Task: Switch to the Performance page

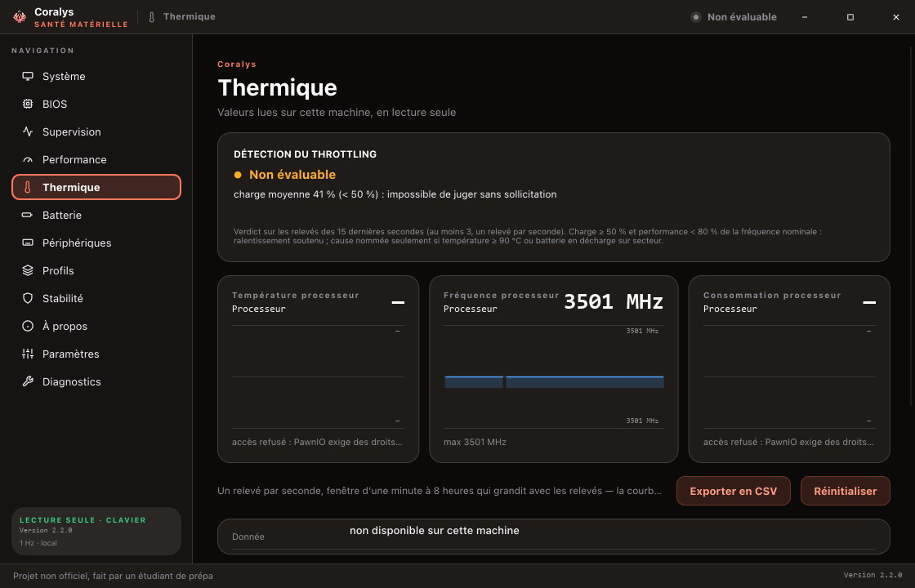Action: pyautogui.click(x=96, y=160)
